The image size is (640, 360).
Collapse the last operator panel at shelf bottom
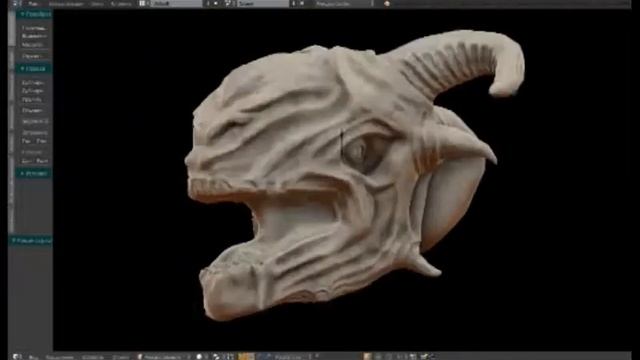pyautogui.click(x=31, y=241)
